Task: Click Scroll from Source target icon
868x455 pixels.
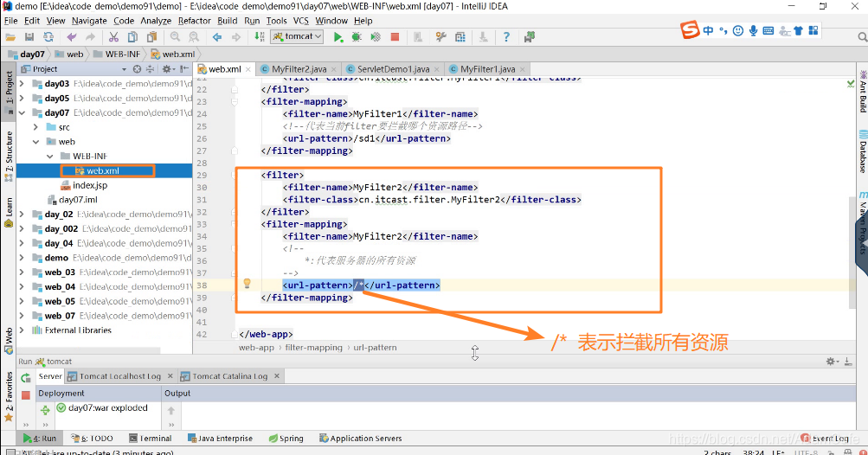Action: pos(137,69)
